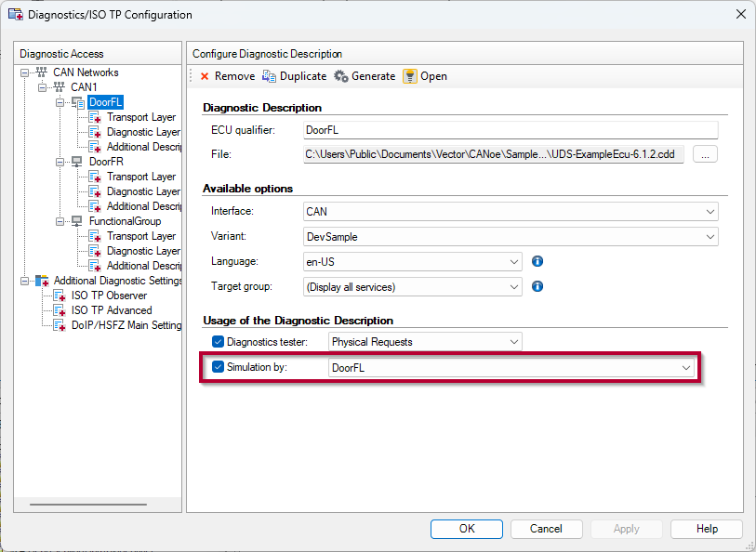
Task: Click the info icon beside Target group
Action: 537,286
